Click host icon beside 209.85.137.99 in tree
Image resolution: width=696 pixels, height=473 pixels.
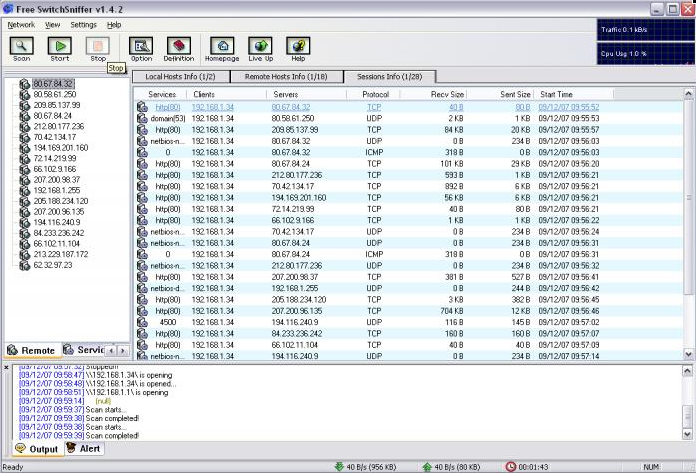[25, 105]
